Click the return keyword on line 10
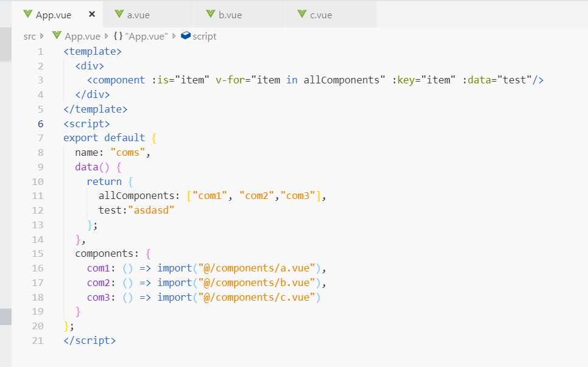 (x=104, y=181)
